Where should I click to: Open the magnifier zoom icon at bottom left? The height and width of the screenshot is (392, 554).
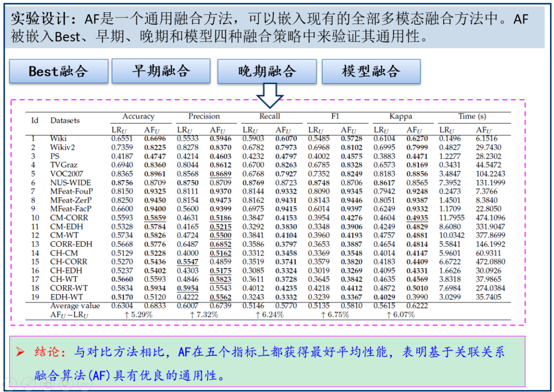(x=66, y=384)
